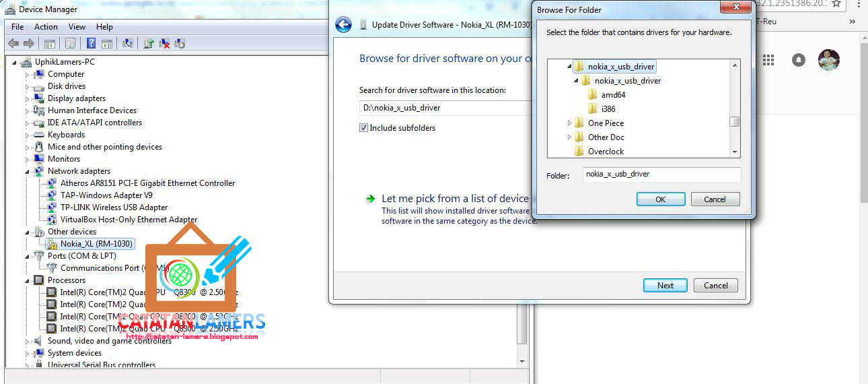The image size is (868, 384).
Task: Click the folder tree scroll-up arrow
Action: tap(735, 65)
